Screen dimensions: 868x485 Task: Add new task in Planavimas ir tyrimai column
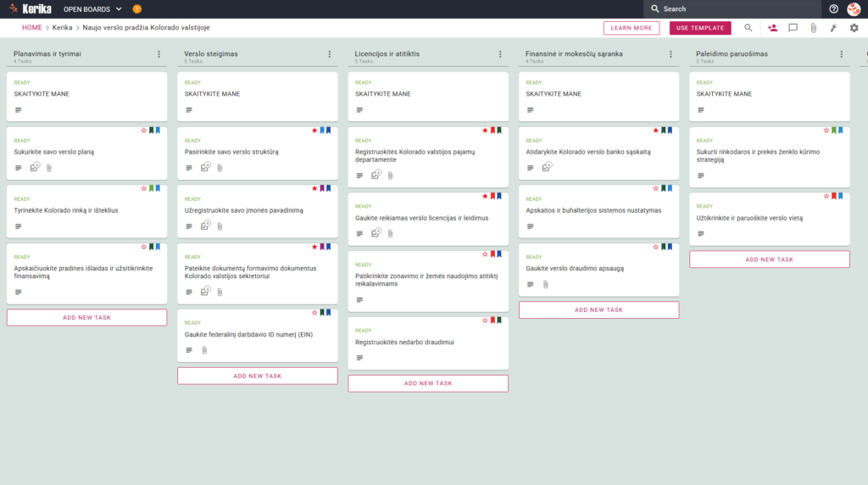(x=87, y=318)
